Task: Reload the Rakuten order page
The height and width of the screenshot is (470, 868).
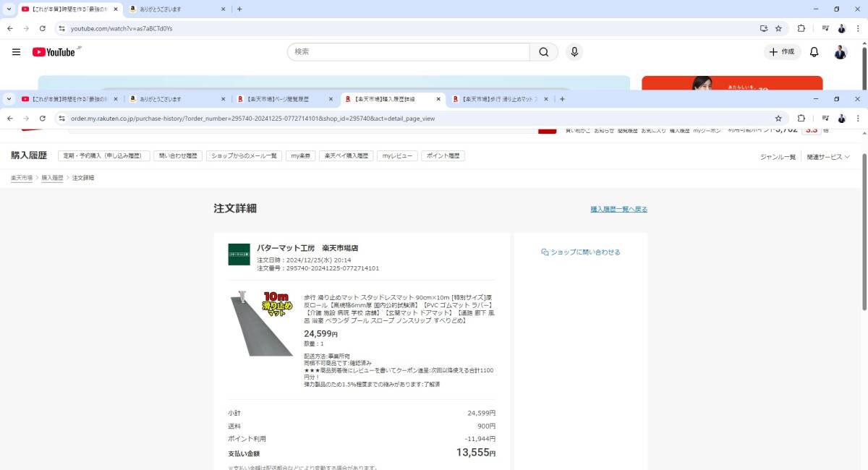Action: click(43, 118)
